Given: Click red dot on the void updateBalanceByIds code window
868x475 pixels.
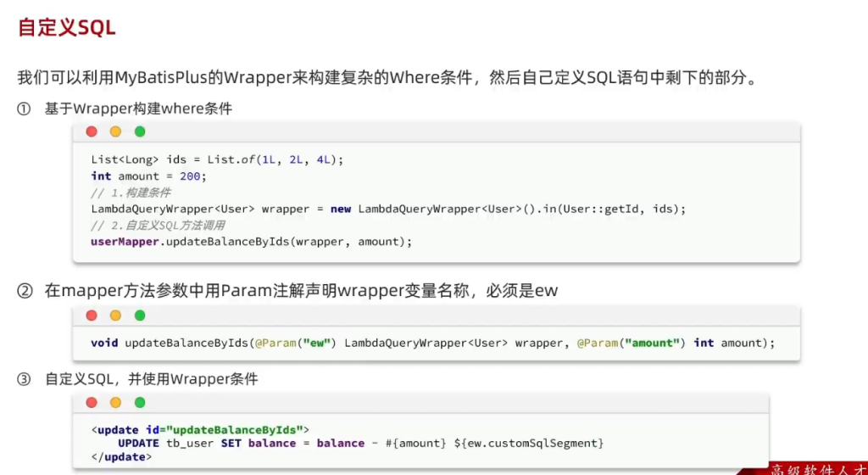Looking at the screenshot, I should pyautogui.click(x=92, y=316).
